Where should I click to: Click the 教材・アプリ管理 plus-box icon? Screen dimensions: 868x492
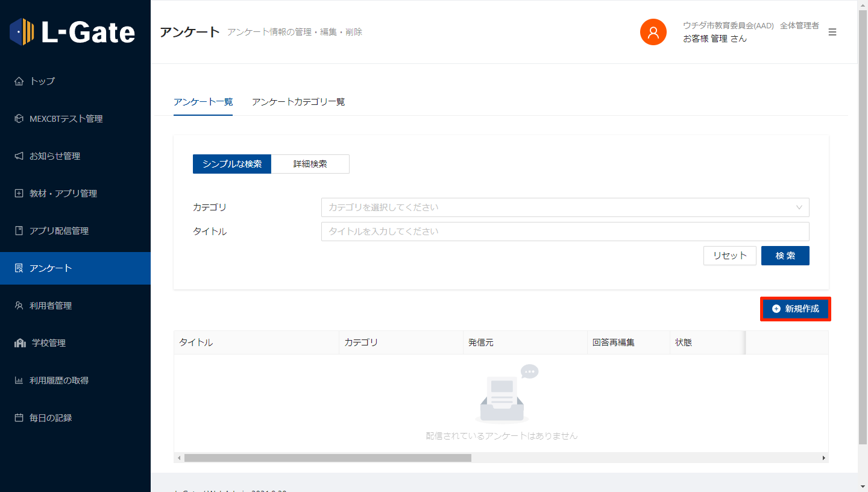coord(19,194)
